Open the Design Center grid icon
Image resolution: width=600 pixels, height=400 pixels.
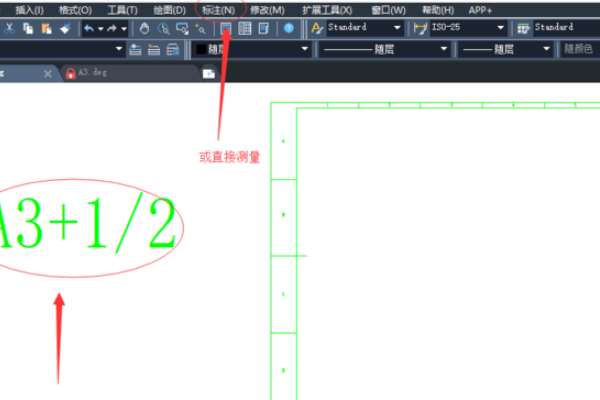245,28
